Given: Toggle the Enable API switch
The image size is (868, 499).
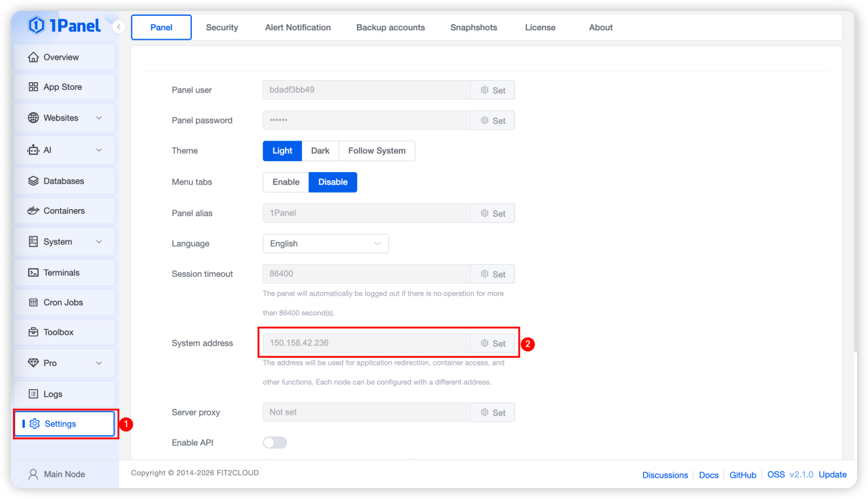Looking at the screenshot, I should coord(275,443).
